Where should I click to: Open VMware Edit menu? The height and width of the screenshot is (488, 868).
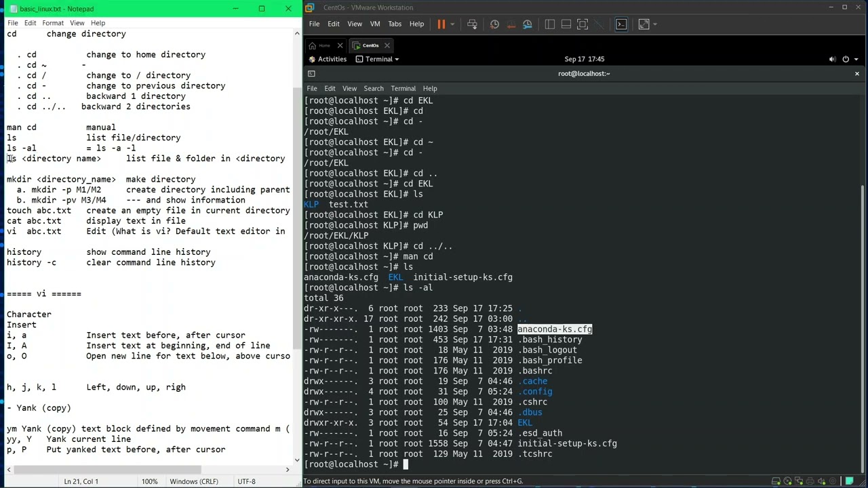coord(334,24)
